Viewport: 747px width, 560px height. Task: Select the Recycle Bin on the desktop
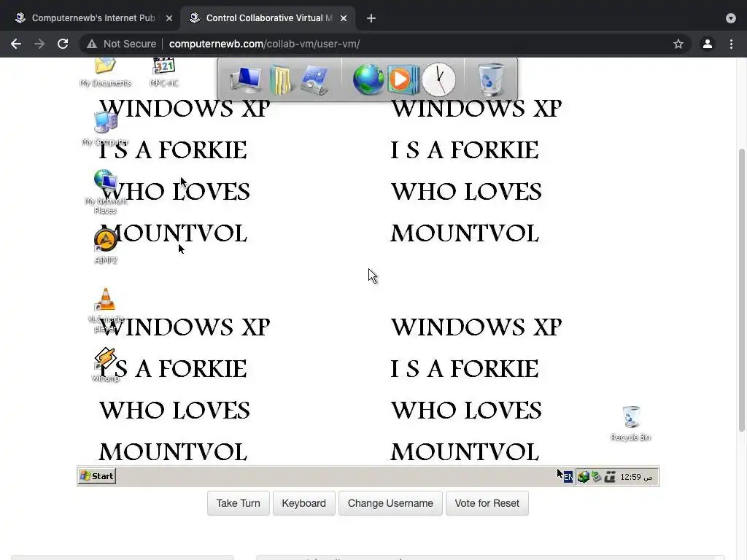click(x=631, y=424)
